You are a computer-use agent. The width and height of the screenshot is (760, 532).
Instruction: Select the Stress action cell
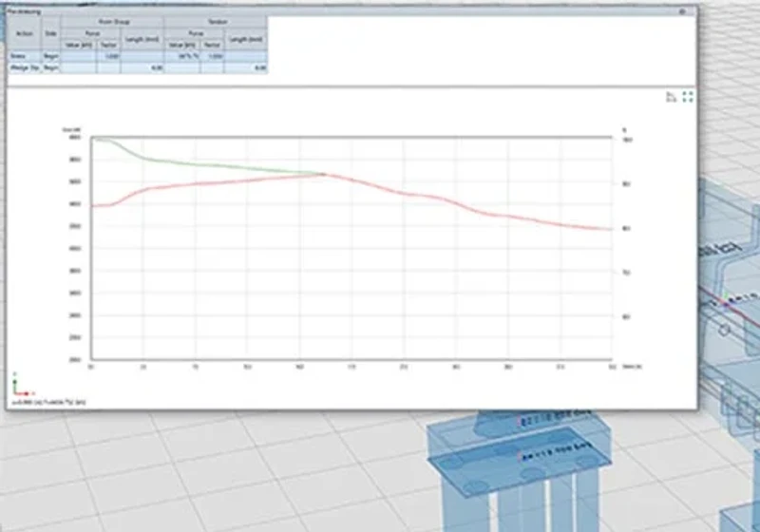(x=25, y=56)
